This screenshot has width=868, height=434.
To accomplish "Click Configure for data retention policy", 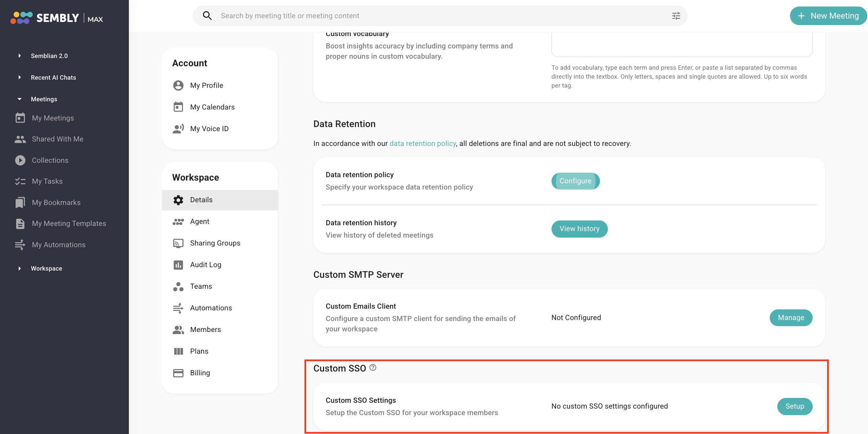I will click(576, 181).
